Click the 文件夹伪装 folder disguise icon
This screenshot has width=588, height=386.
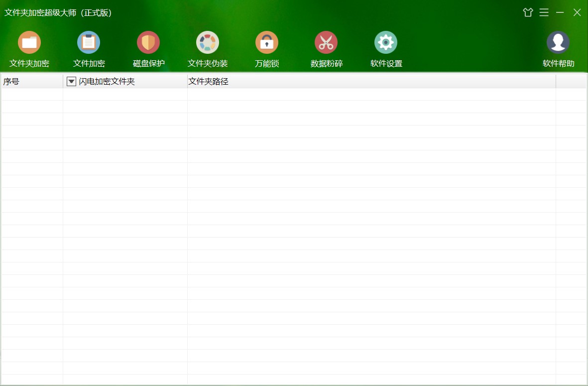point(208,43)
